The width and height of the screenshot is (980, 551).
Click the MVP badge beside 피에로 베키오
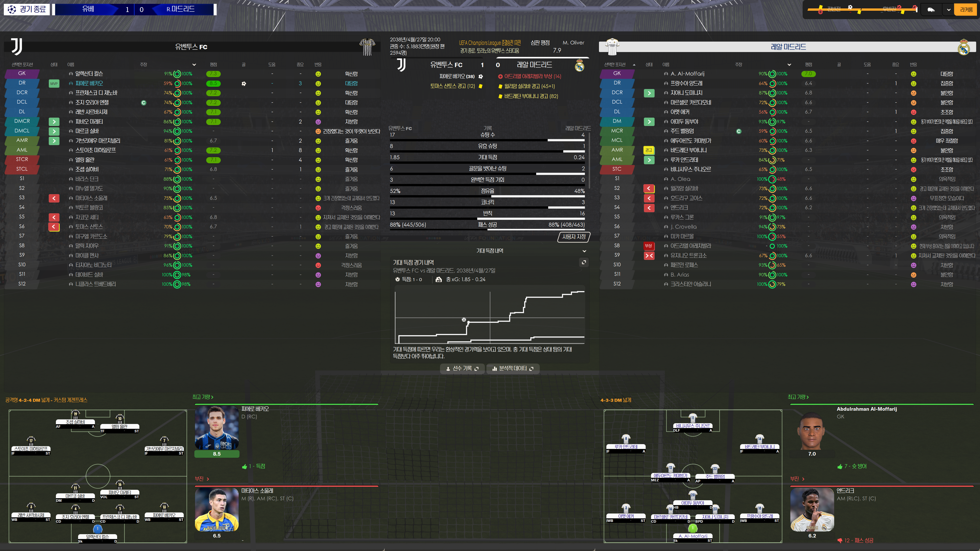pos(54,84)
